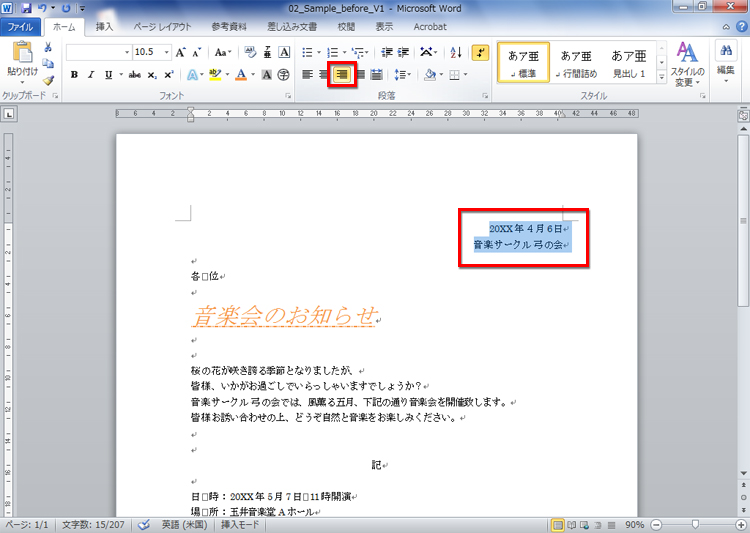Open the font name dropdown

pos(127,52)
